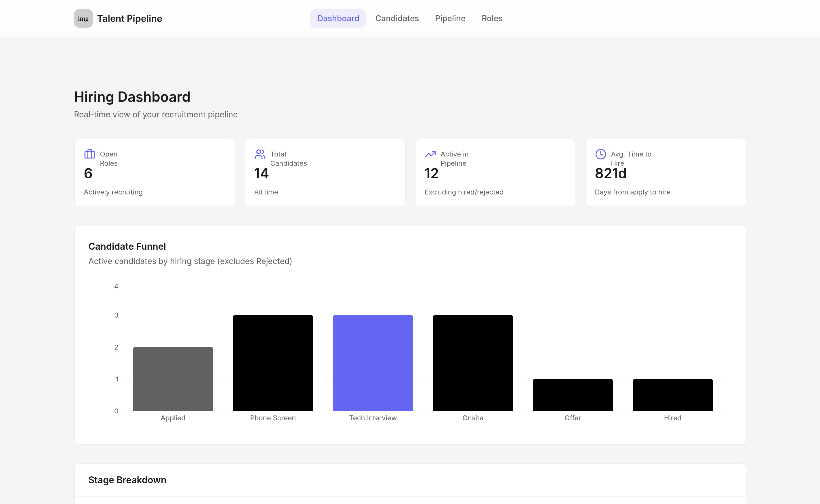Go to the Pipeline tab
Viewport: 820px width, 504px height.
[450, 18]
